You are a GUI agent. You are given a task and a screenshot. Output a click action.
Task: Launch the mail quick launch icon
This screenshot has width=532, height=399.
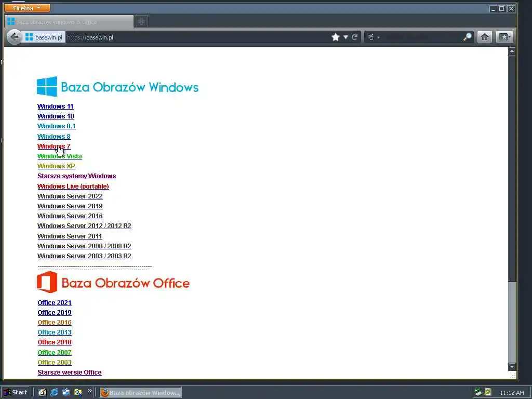pyautogui.click(x=66, y=392)
